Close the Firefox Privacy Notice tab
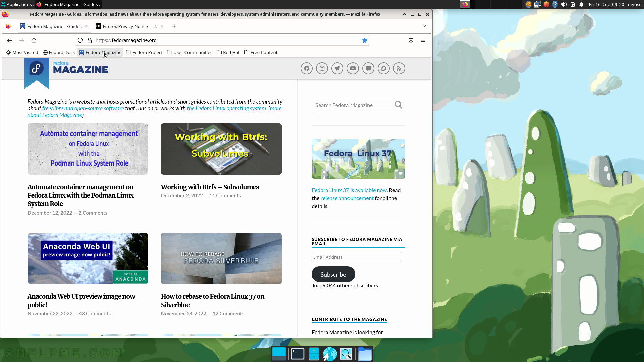Screen dimensions: 644x362 pyautogui.click(x=162, y=26)
